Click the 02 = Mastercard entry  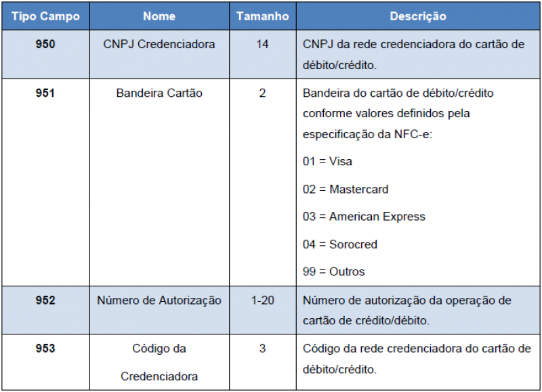coord(346,190)
